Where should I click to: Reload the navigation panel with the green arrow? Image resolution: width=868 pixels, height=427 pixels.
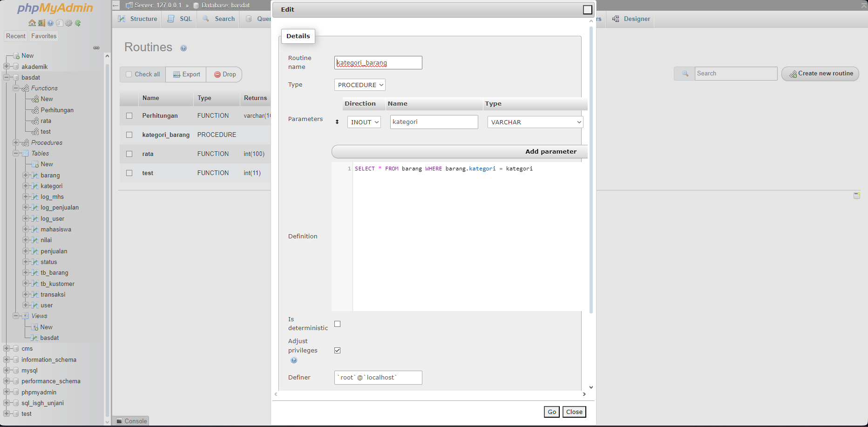pyautogui.click(x=78, y=23)
